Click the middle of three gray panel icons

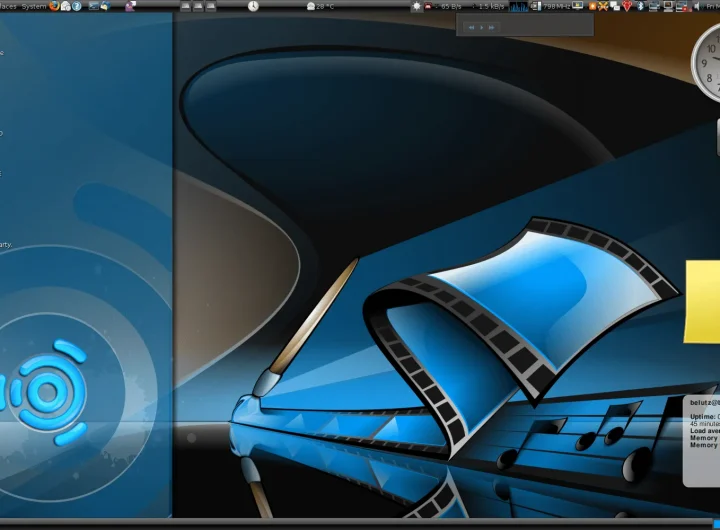198,6
